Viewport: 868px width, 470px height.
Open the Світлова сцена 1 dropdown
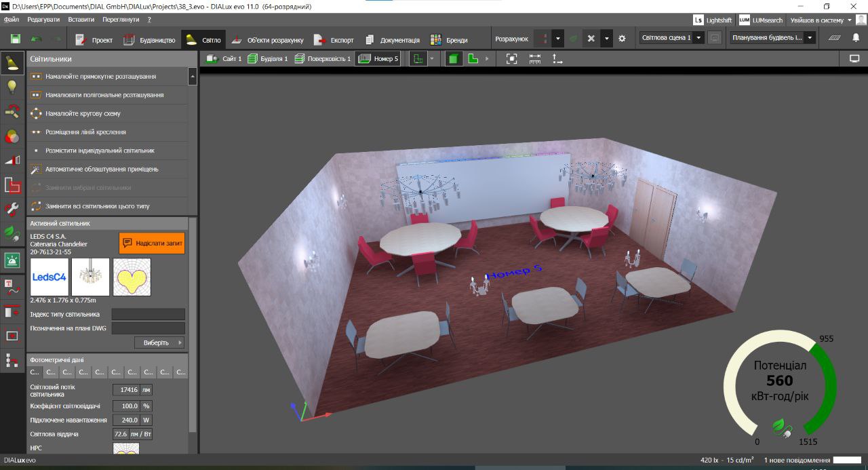click(x=698, y=38)
